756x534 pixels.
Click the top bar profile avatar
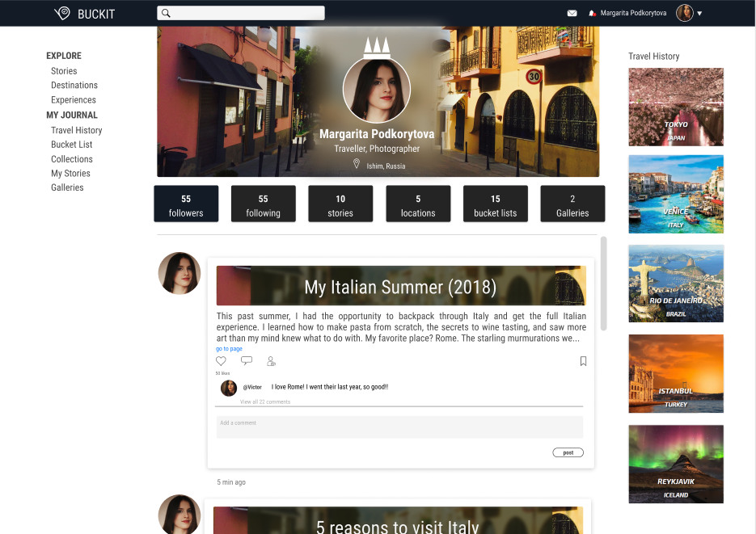tap(685, 13)
